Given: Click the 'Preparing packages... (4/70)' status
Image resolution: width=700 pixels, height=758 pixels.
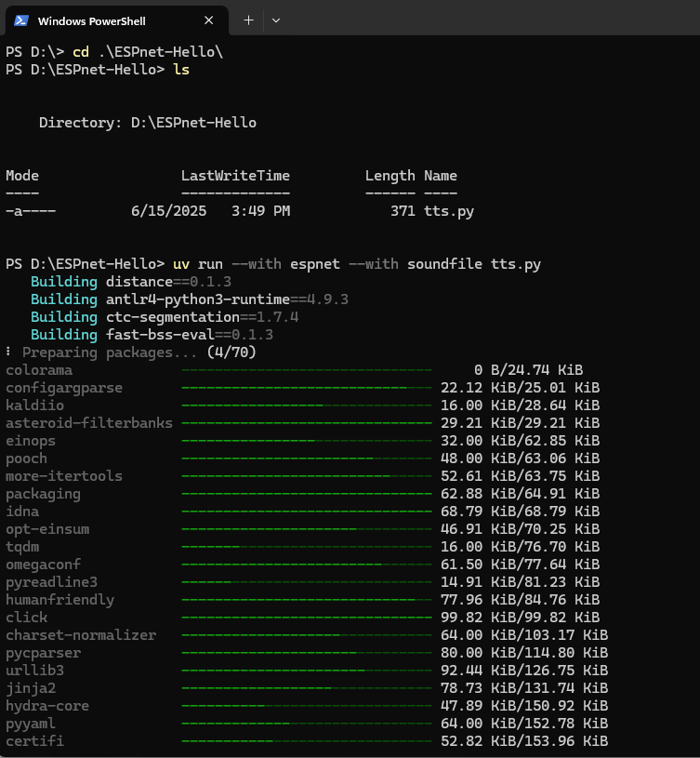Looking at the screenshot, I should tap(131, 352).
